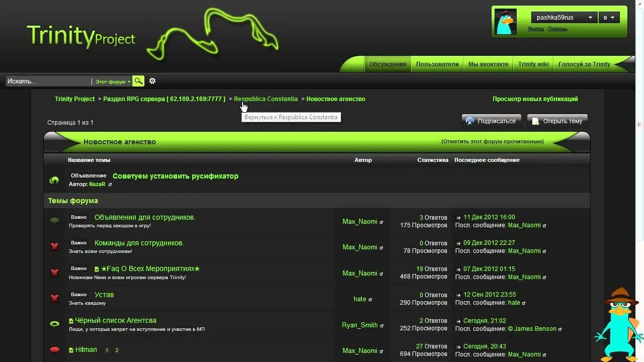Click the green search magnifier button

pos(138,81)
